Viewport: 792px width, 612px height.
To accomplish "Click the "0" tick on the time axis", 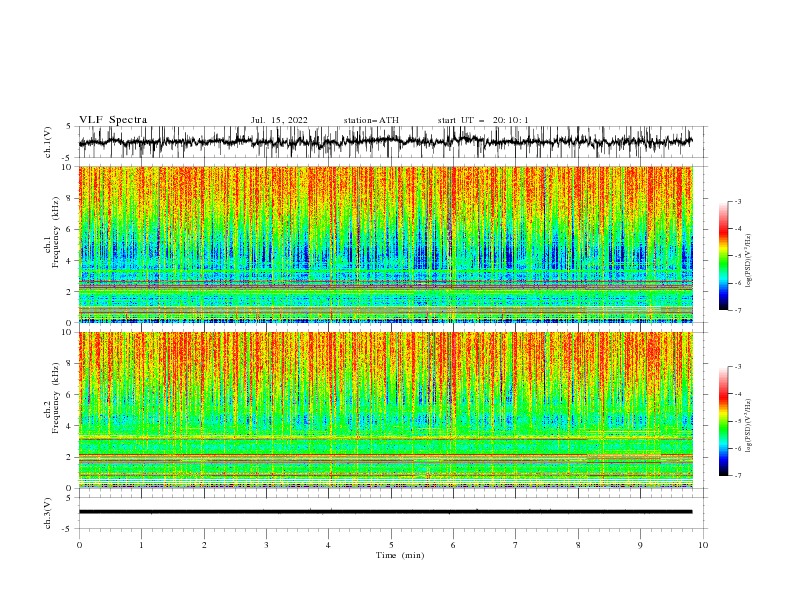I will coord(79,545).
